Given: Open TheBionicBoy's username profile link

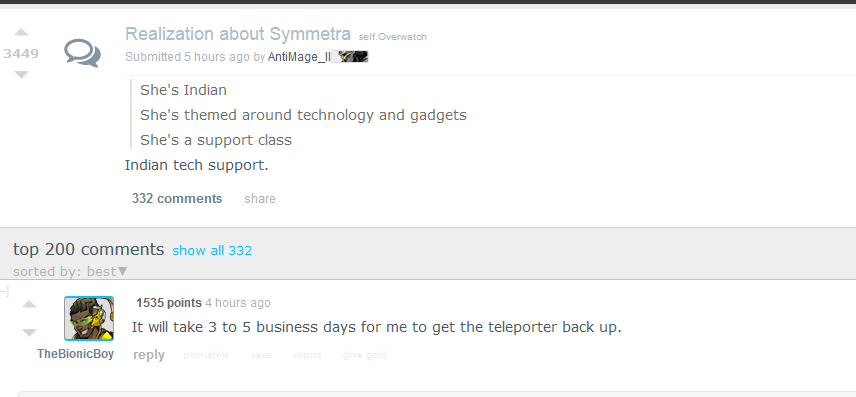Looking at the screenshot, I should tap(75, 354).
